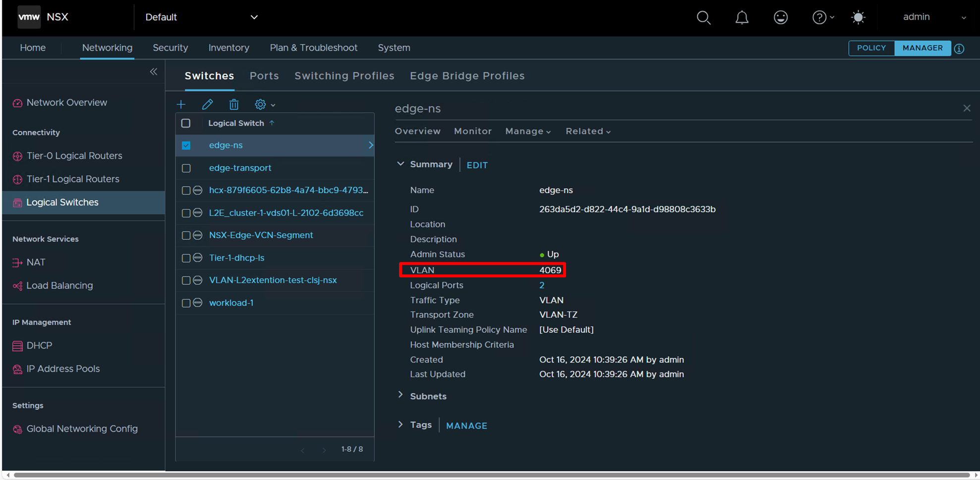Click status icon on hcx-879f6605 row
Screen dimensions: 980x480
click(197, 190)
